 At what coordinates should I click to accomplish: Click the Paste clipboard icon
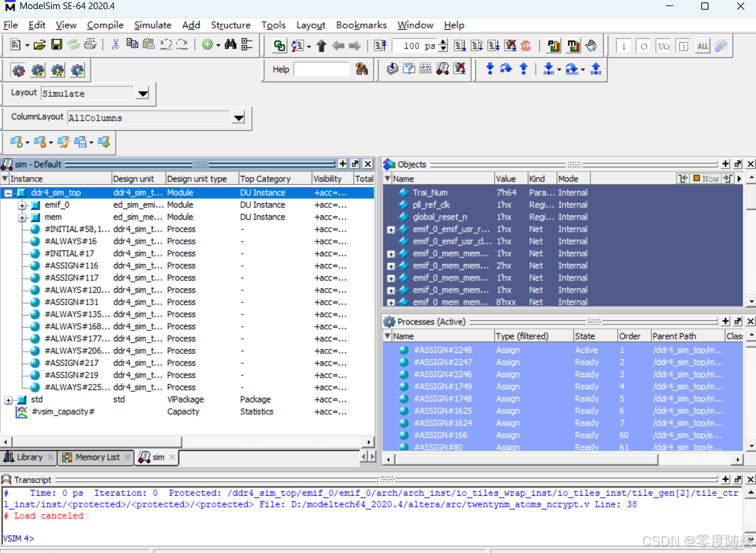tap(149, 44)
